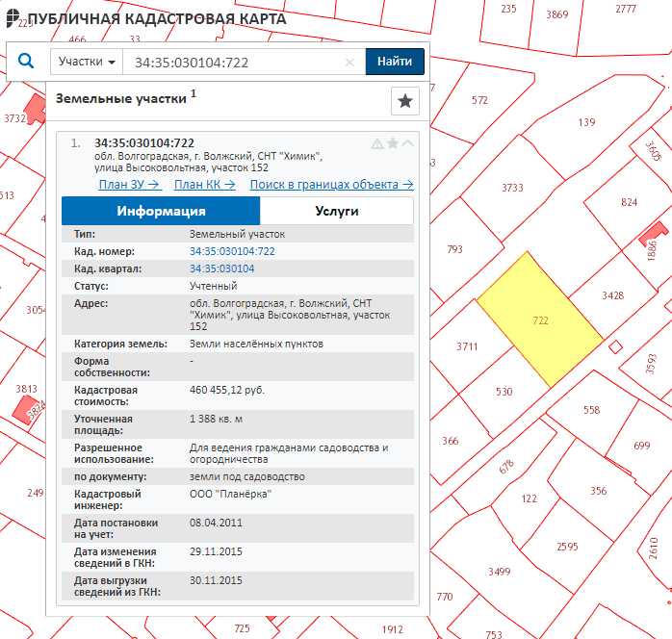Add result 722 to favorites star
The height and width of the screenshot is (639, 672).
coord(393,143)
